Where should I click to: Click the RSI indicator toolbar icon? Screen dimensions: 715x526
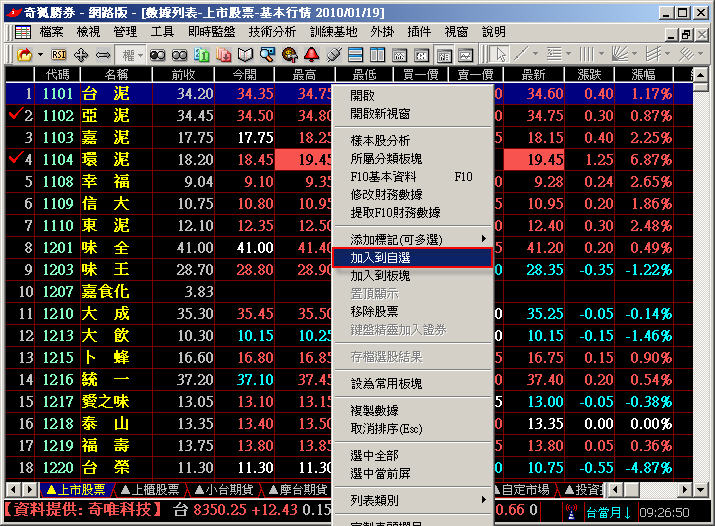point(59,54)
